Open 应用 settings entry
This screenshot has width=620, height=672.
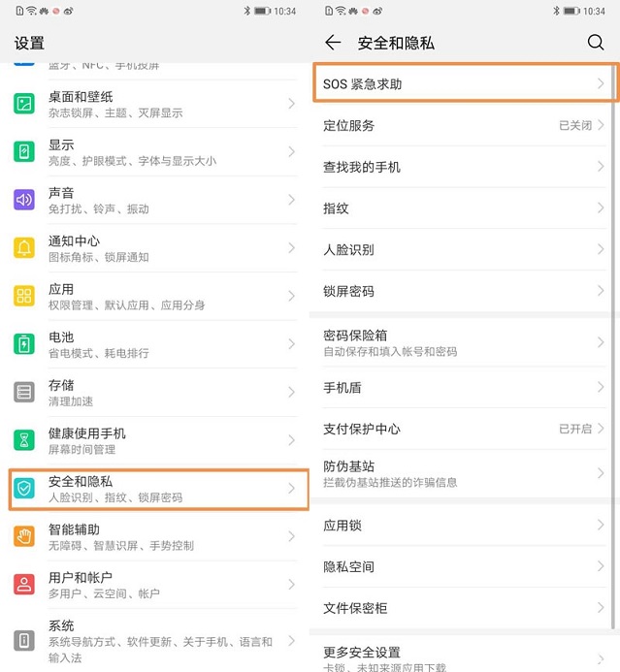click(x=155, y=297)
